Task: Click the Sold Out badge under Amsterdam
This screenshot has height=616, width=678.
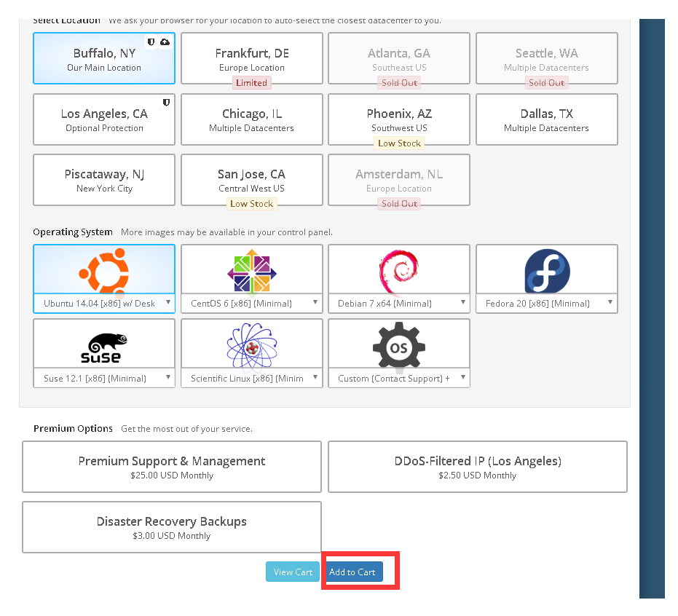Action: tap(399, 204)
